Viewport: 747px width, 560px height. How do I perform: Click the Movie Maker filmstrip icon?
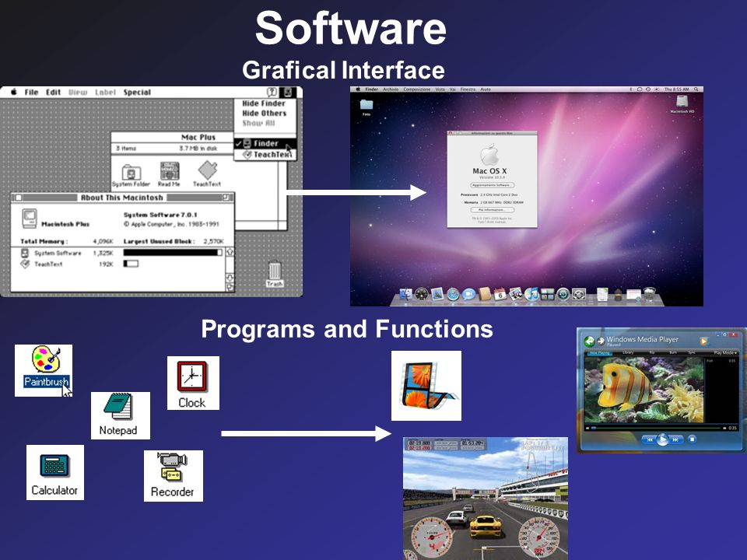(x=426, y=386)
